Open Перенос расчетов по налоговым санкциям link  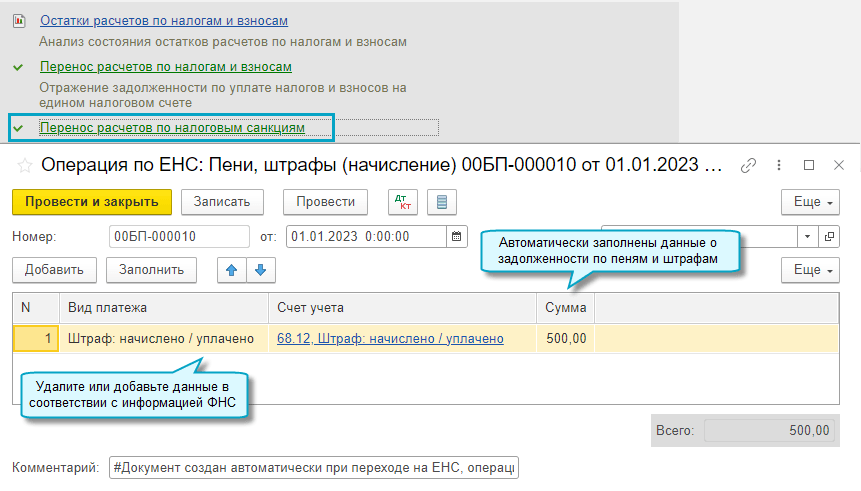click(x=171, y=127)
